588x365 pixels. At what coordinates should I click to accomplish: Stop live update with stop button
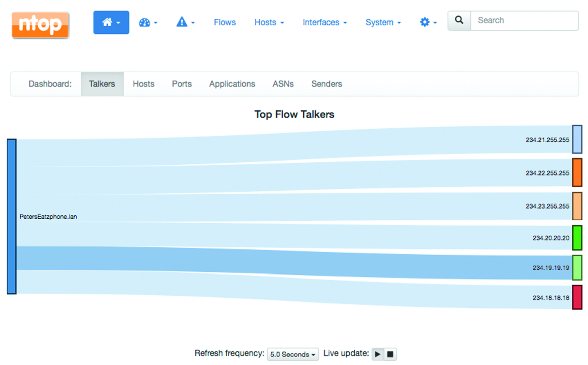tap(390, 354)
